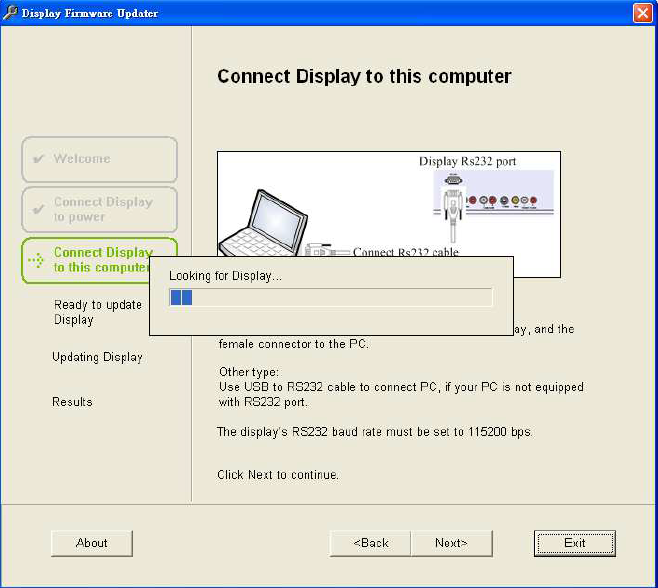Open the About dialog
The width and height of the screenshot is (658, 588).
[x=92, y=543]
